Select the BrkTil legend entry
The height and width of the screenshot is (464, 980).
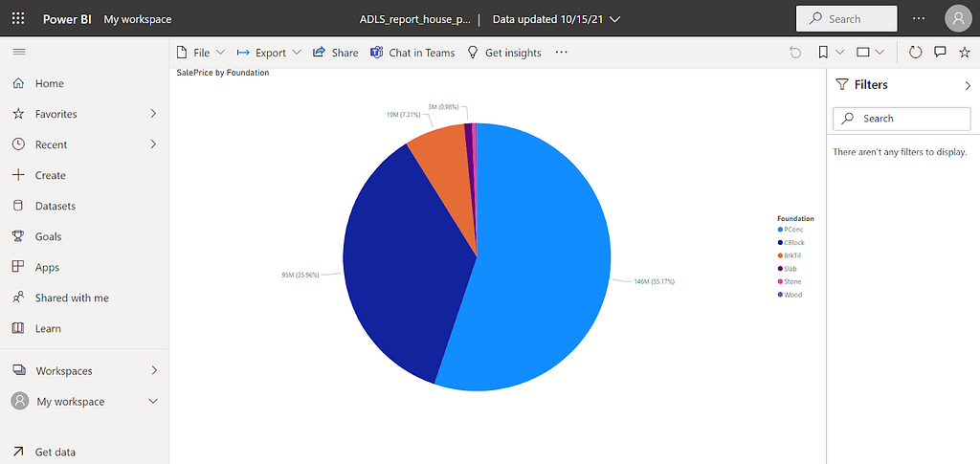pos(790,255)
